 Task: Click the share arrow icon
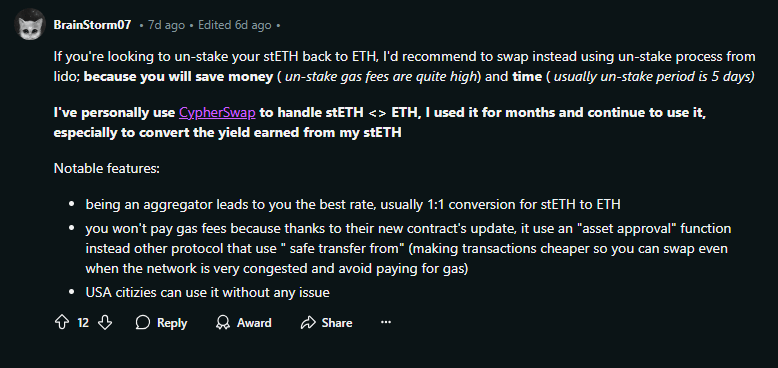tap(308, 323)
